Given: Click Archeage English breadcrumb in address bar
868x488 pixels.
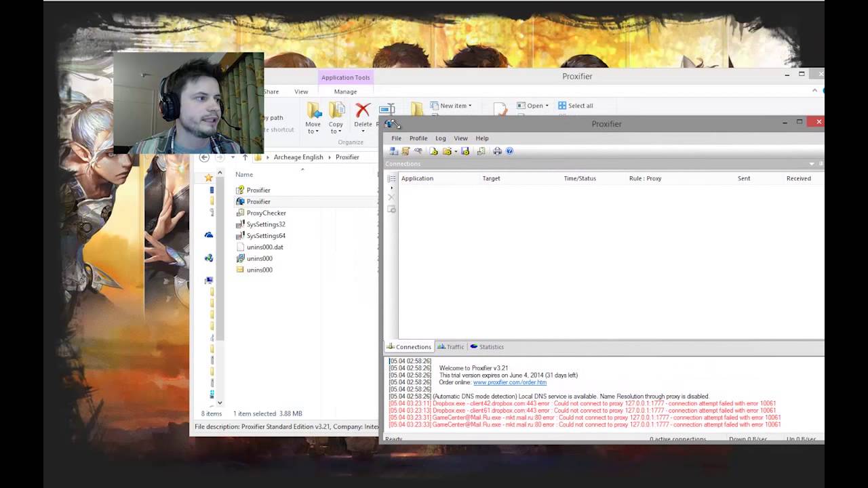Looking at the screenshot, I should pos(298,157).
